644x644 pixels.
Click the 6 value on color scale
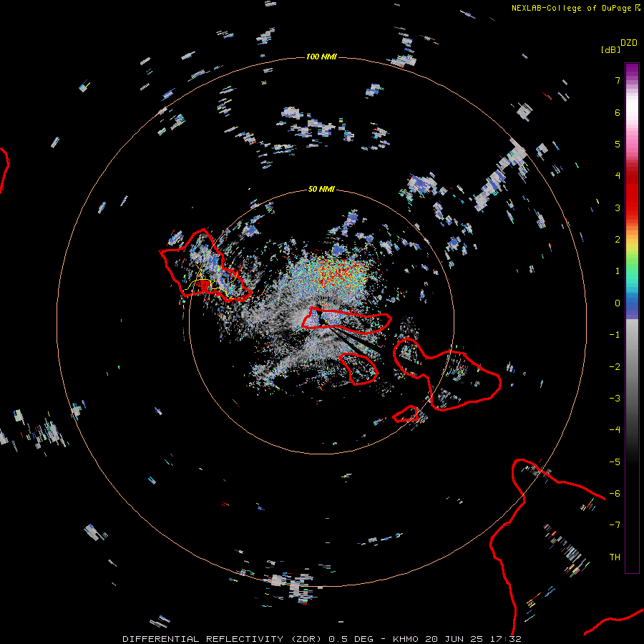(x=618, y=112)
